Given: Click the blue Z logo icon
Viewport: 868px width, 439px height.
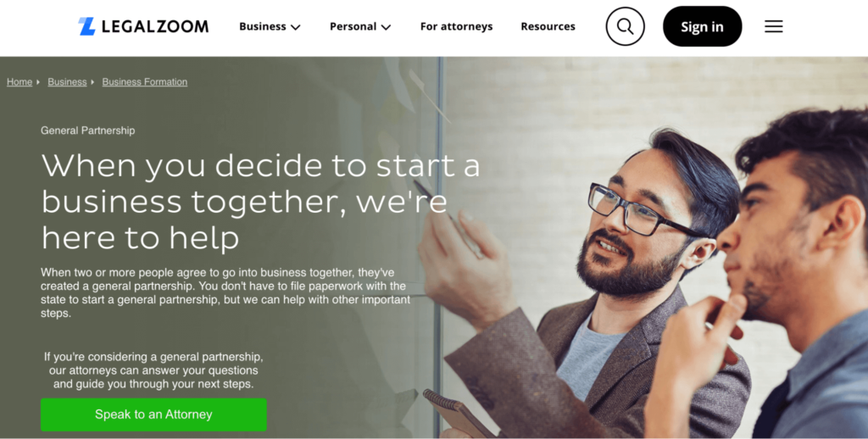Looking at the screenshot, I should pos(87,26).
